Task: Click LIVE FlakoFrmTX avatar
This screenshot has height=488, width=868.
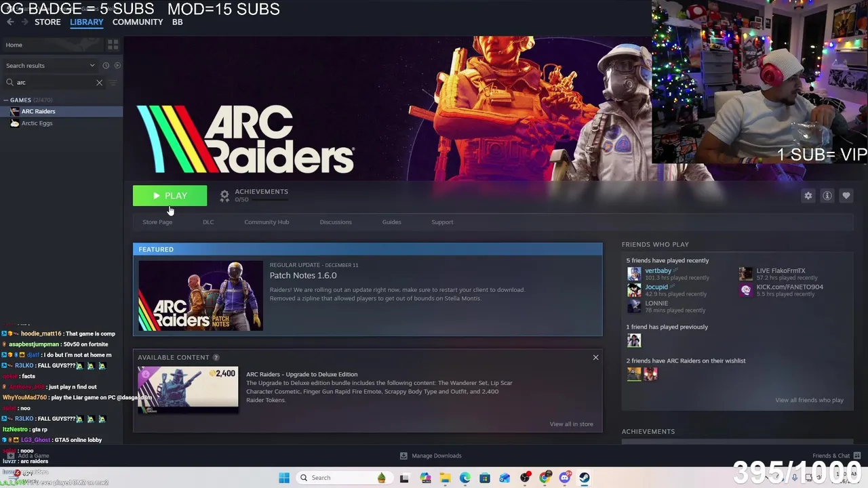Action: (746, 274)
